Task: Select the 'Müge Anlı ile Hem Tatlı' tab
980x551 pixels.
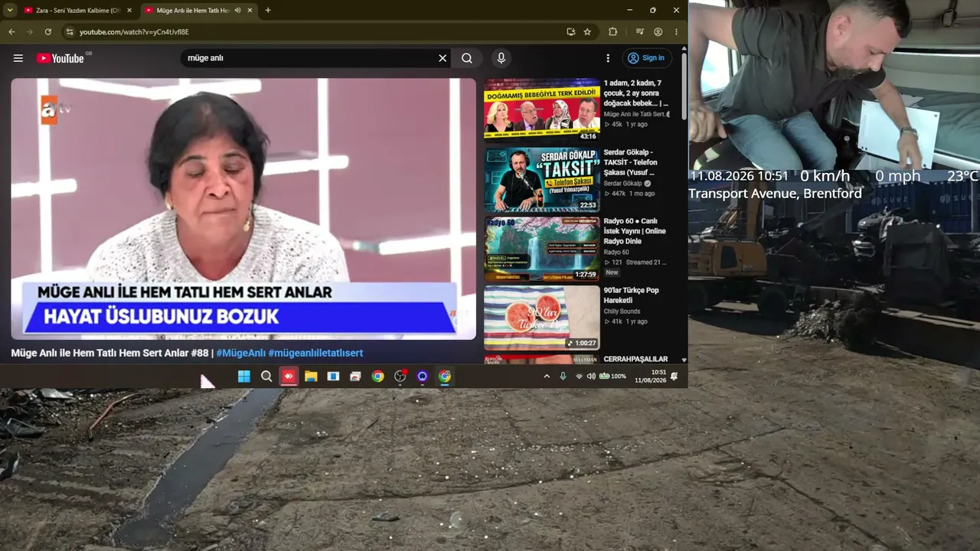Action: click(x=198, y=11)
